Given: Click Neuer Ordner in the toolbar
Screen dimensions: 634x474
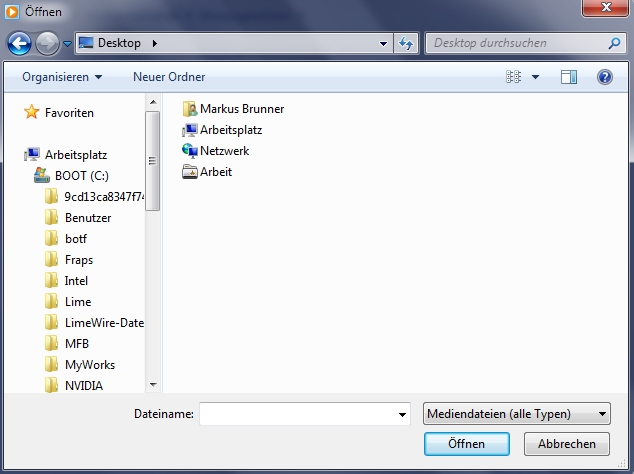Looking at the screenshot, I should 169,77.
